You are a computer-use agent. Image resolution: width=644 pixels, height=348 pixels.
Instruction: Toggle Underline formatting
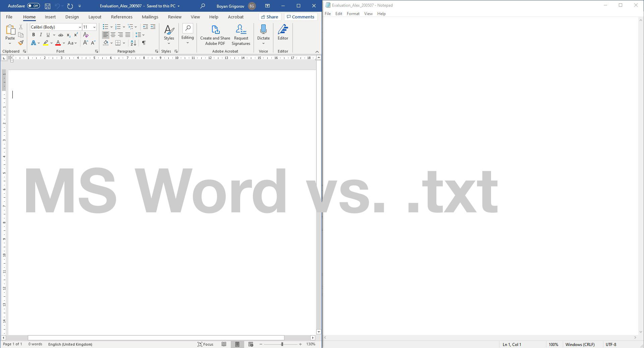pyautogui.click(x=48, y=35)
